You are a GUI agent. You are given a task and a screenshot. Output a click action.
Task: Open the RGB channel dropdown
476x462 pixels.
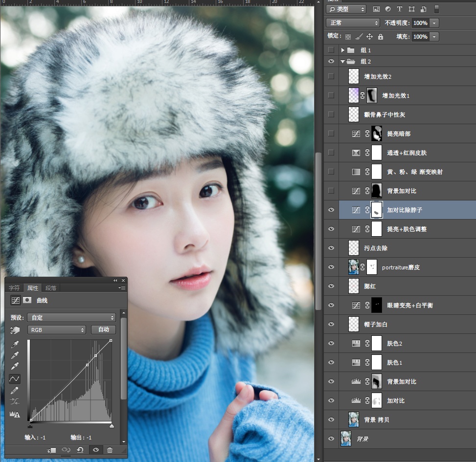[x=57, y=330]
